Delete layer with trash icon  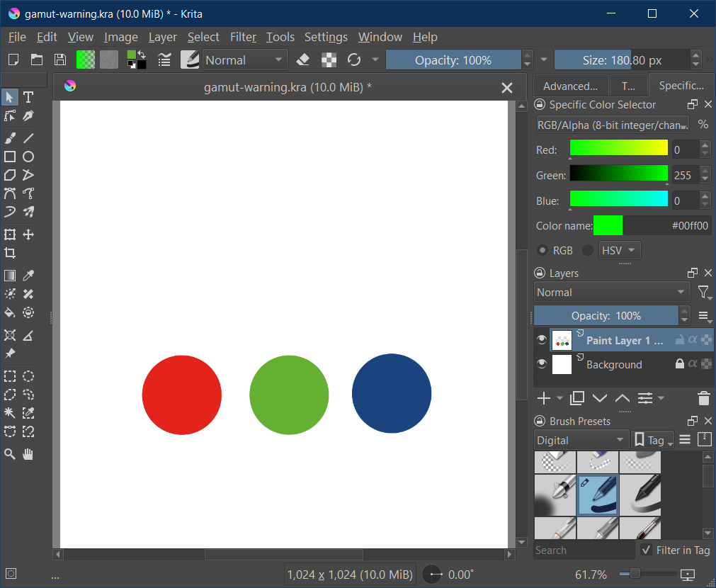tap(703, 398)
